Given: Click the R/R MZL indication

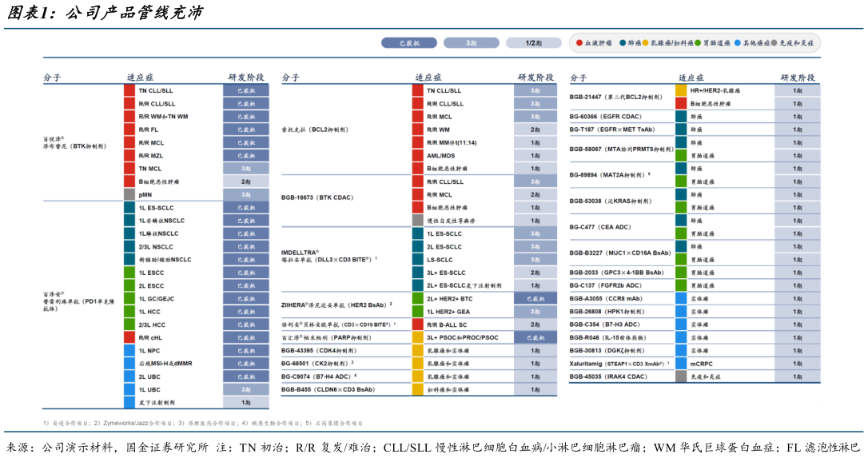Looking at the screenshot, I should 150,156.
